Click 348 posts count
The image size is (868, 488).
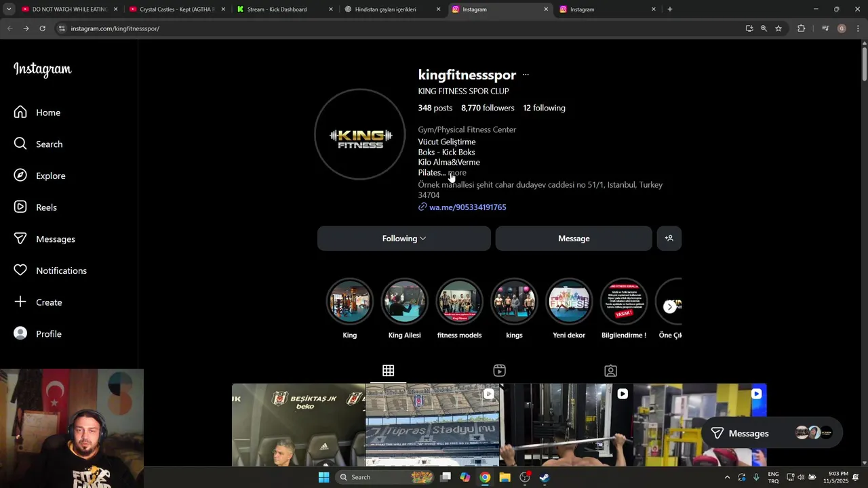pyautogui.click(x=435, y=108)
